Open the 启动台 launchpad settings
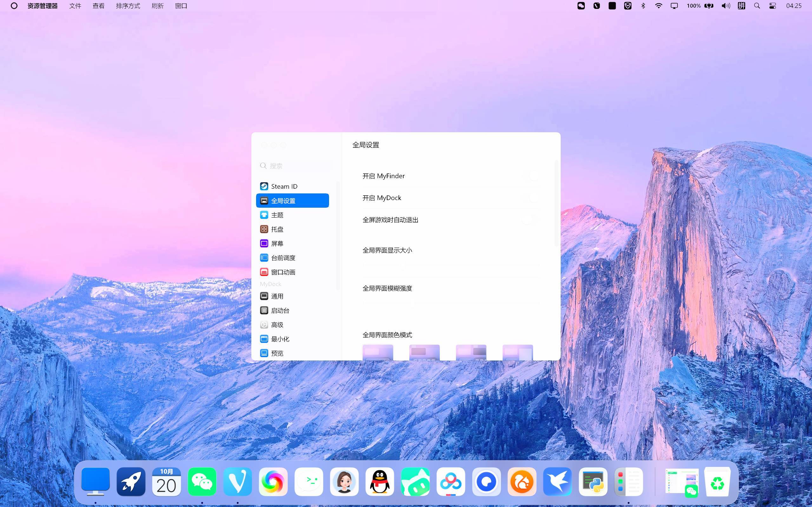Screen dimensions: 812x507 tap(292, 310)
